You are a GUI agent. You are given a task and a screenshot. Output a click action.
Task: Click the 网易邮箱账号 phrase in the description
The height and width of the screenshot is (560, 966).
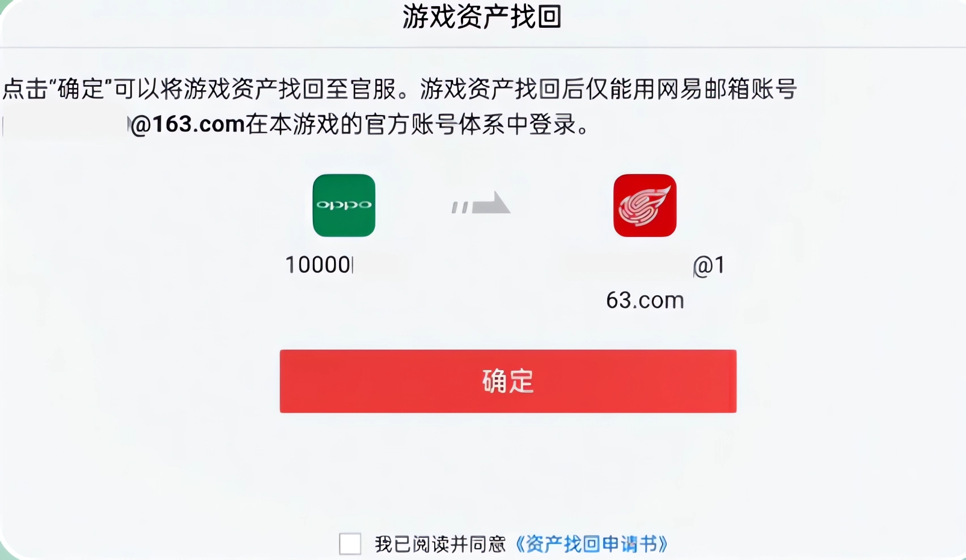pyautogui.click(x=726, y=89)
